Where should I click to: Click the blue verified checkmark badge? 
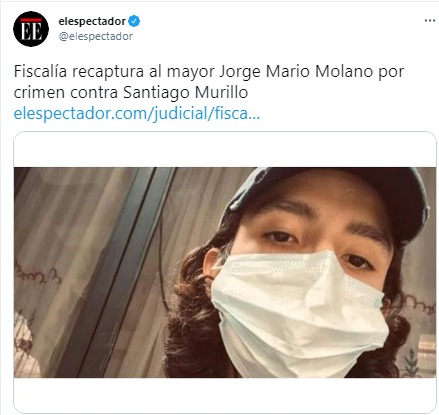(134, 21)
